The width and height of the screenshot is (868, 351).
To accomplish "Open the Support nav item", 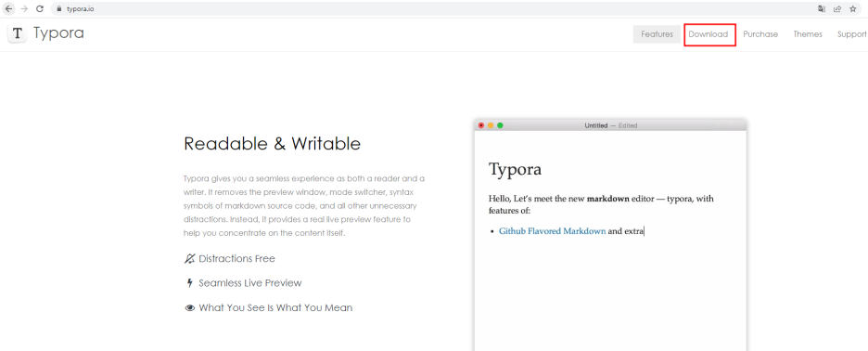I will coord(852,34).
